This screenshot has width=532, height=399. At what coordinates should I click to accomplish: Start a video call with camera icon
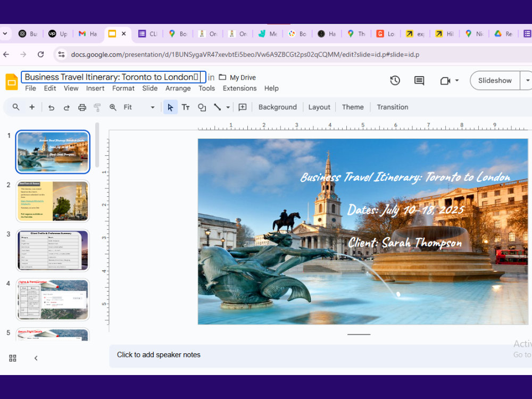point(445,81)
